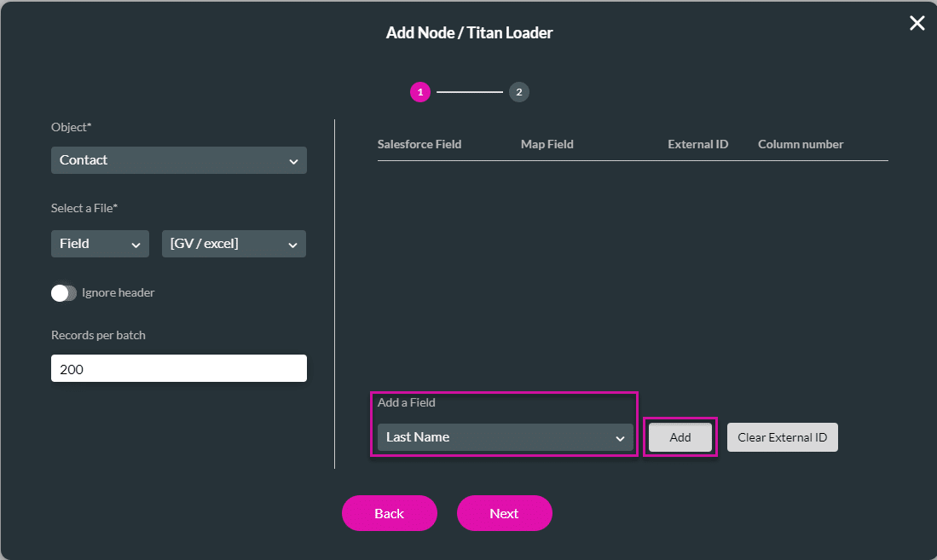Click the Back button
937x560 pixels.
[390, 513]
